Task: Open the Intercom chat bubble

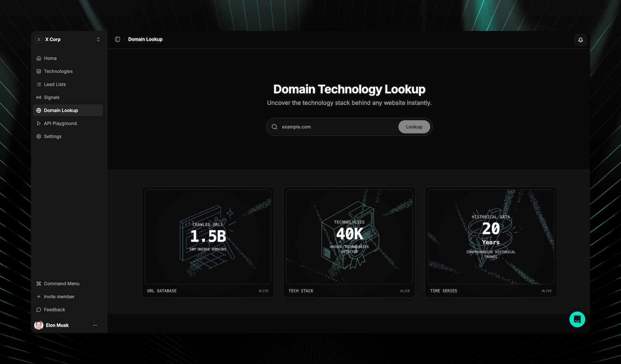Action: [577, 319]
